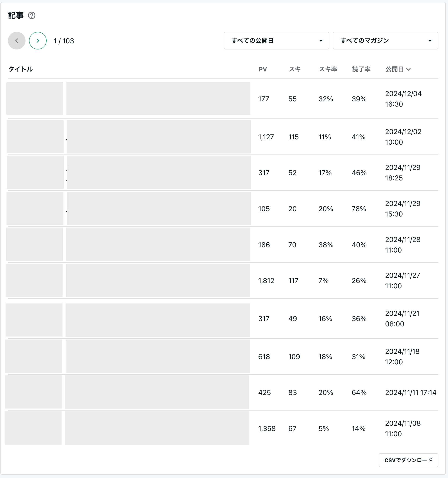448x478 pixels.
Task: Click the PV column header
Action: pyautogui.click(x=263, y=69)
